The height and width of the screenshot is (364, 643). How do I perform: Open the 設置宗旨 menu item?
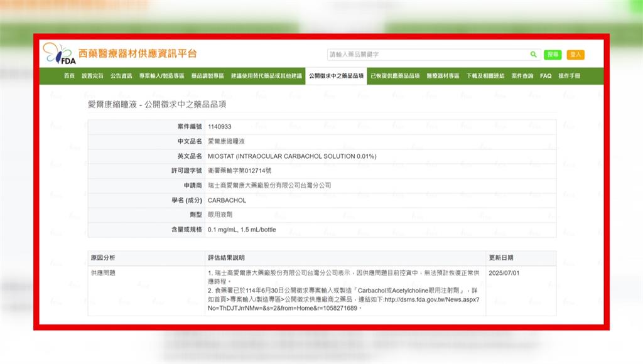click(93, 76)
